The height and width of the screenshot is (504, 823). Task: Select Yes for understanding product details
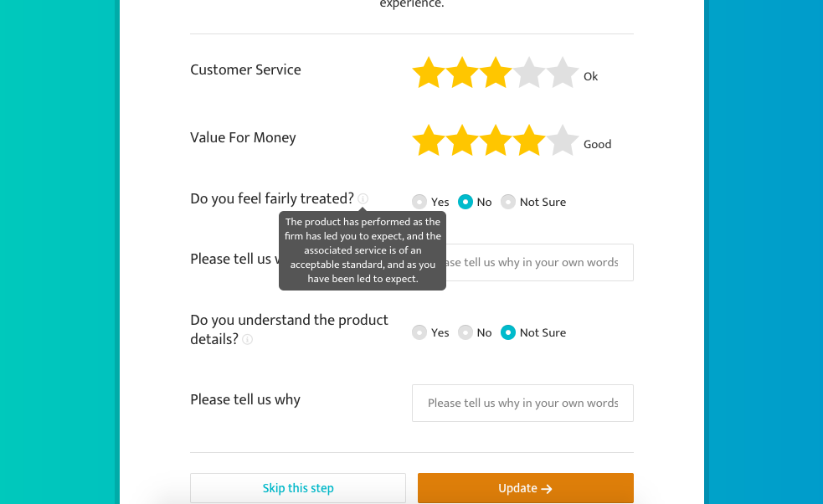coord(419,332)
